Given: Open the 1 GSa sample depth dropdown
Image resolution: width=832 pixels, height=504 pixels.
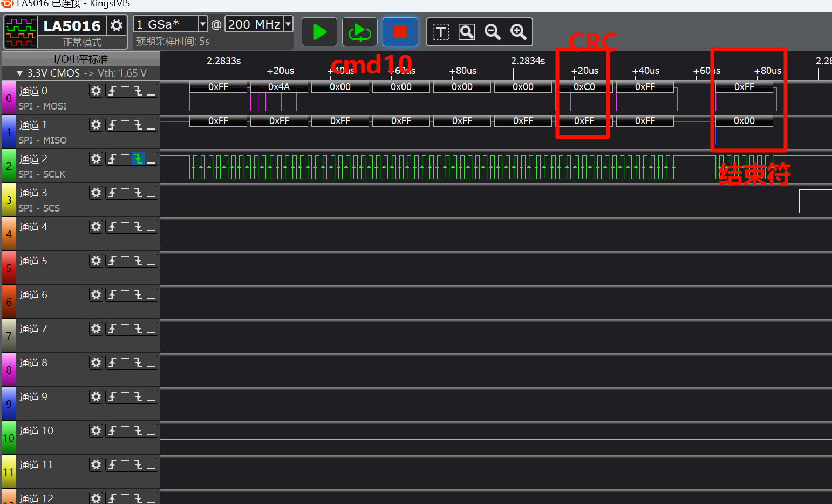Looking at the screenshot, I should (x=203, y=24).
